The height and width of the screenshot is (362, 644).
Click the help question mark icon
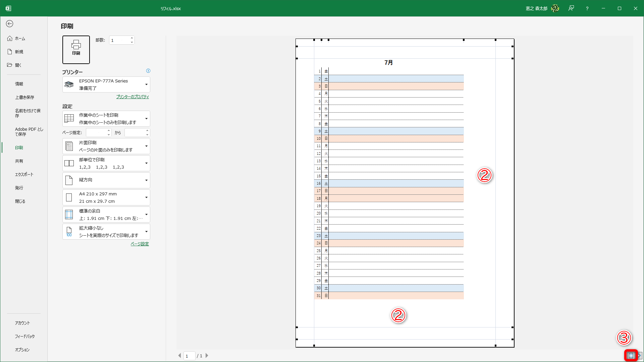pos(587,8)
